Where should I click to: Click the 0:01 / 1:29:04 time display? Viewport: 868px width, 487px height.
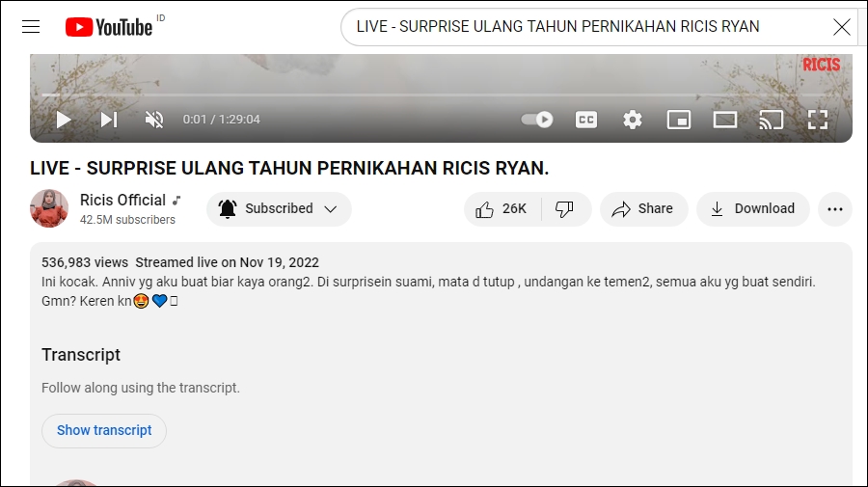pyautogui.click(x=222, y=120)
